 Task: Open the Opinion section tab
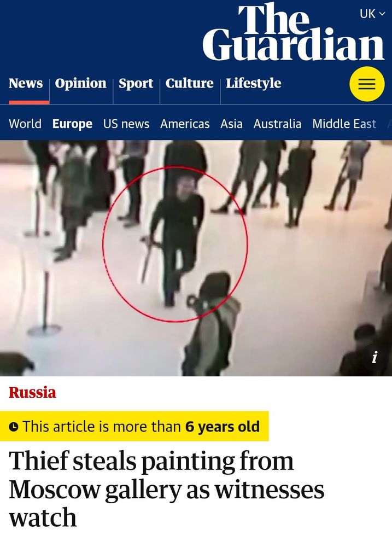[x=80, y=83]
